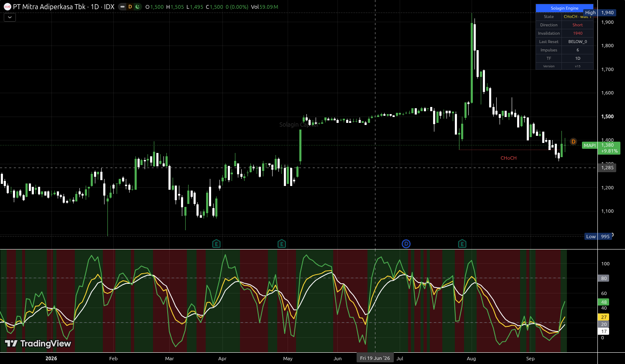Click the orange D circle beside the last candle

pyautogui.click(x=573, y=142)
